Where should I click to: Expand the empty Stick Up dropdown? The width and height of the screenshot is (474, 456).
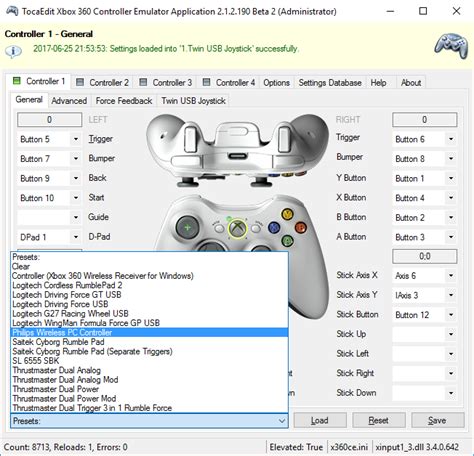coord(451,334)
